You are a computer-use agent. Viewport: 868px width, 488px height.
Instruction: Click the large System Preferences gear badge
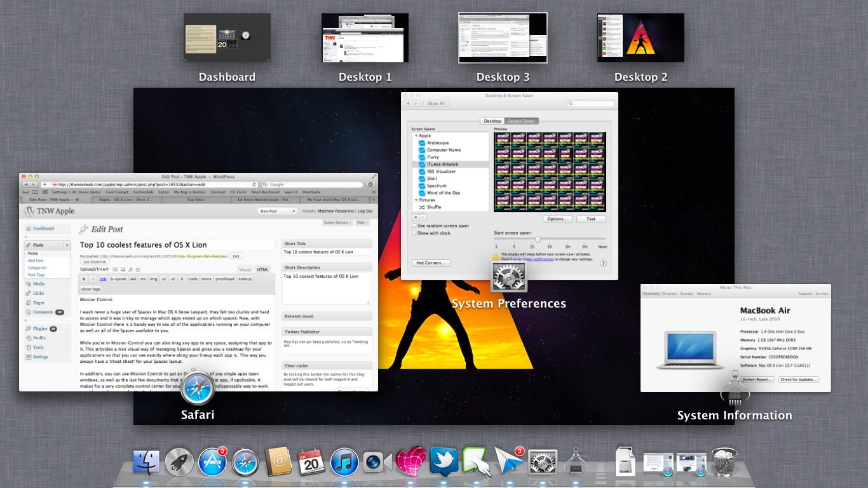point(509,278)
